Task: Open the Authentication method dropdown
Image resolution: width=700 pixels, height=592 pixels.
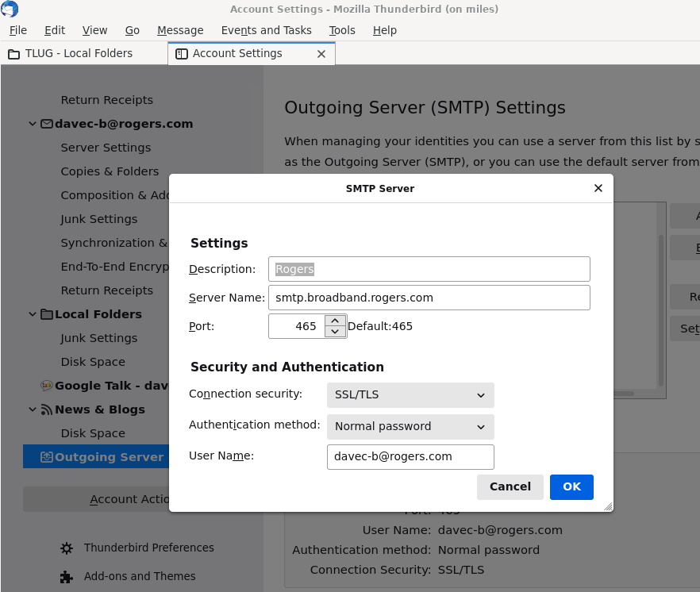Action: point(410,426)
